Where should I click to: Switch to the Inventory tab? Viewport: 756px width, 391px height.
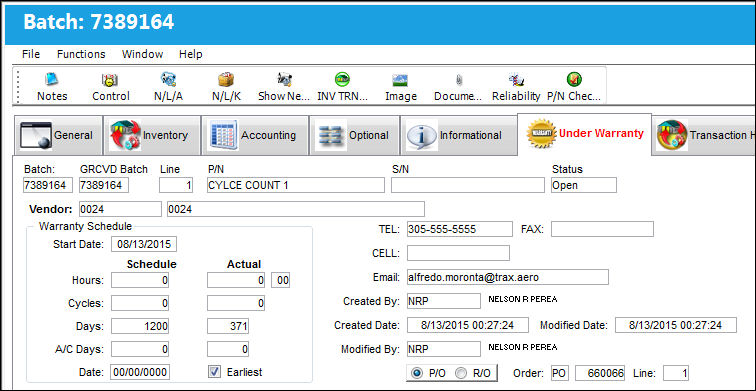(x=152, y=135)
